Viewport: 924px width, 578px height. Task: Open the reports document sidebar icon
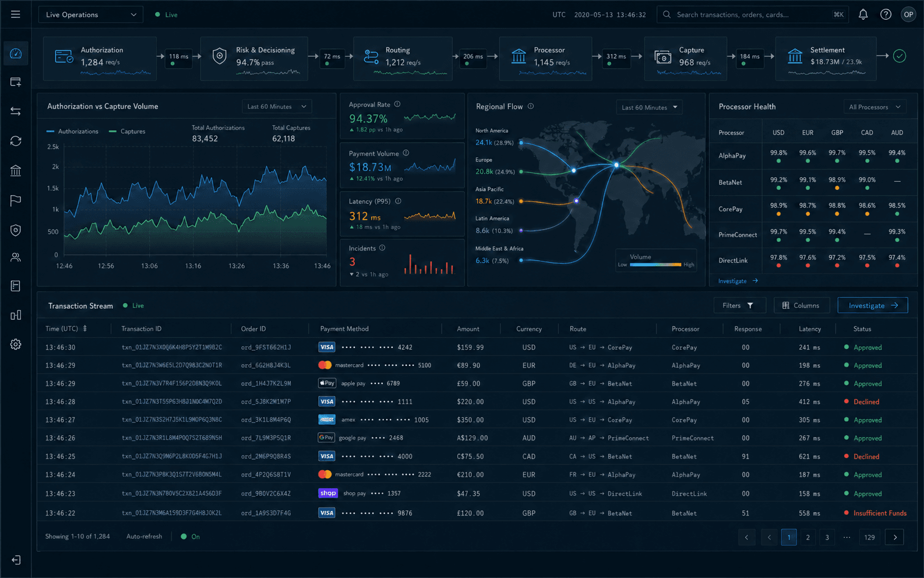(x=16, y=286)
